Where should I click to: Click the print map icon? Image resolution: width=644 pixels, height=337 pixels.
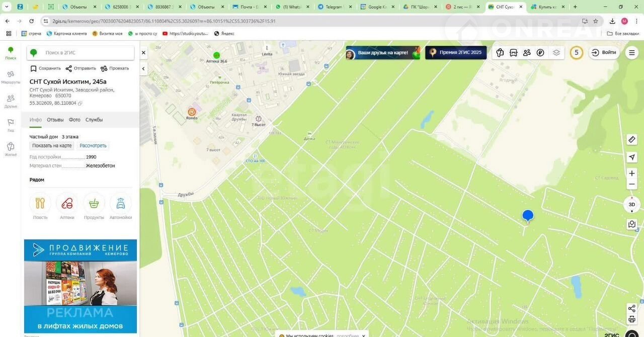[632, 319]
